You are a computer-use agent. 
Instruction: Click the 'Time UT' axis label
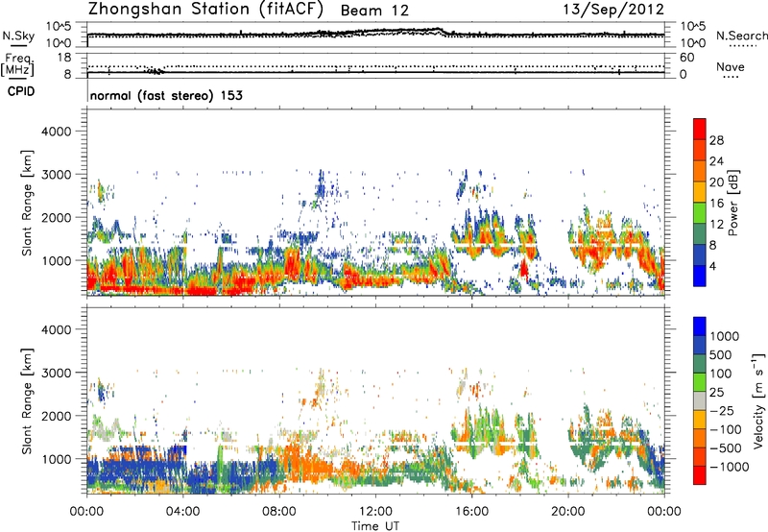375,525
